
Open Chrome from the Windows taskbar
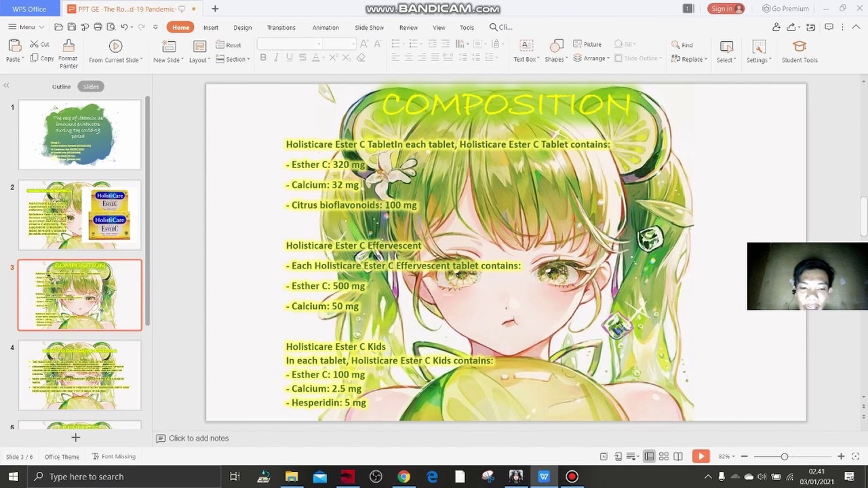tap(403, 476)
